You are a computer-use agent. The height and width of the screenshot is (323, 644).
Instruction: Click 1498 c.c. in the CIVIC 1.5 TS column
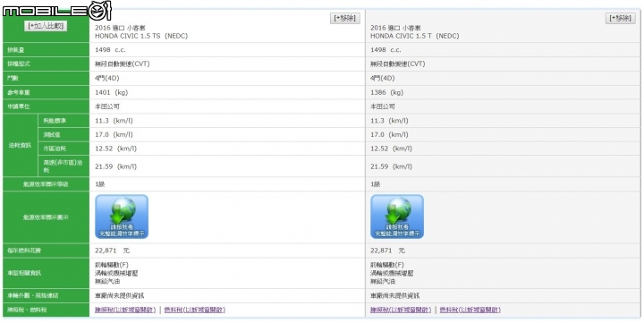110,50
